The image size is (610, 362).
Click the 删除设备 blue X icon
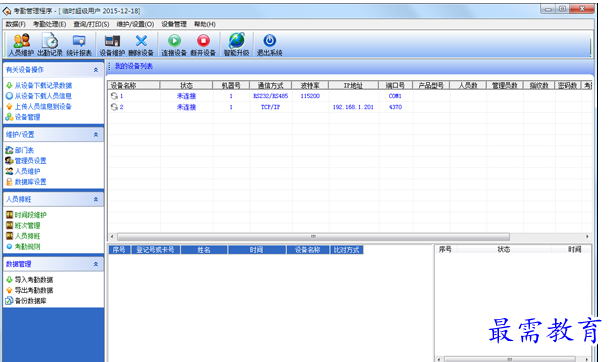[x=141, y=41]
